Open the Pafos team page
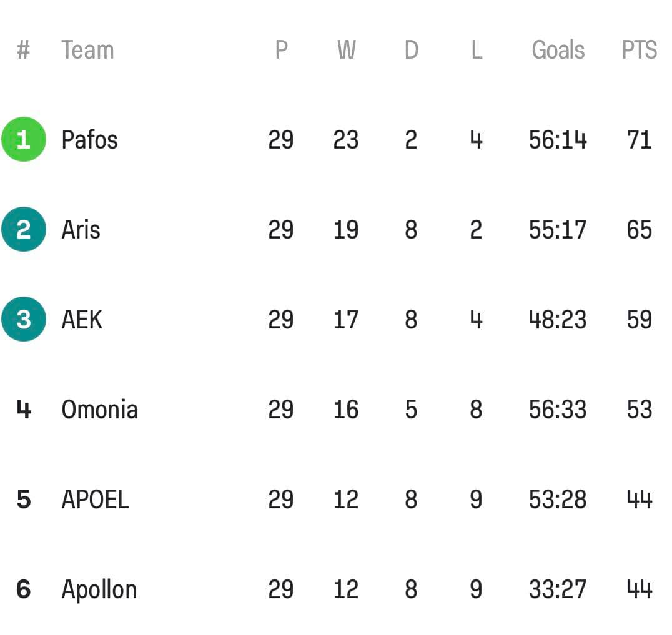 click(x=89, y=140)
